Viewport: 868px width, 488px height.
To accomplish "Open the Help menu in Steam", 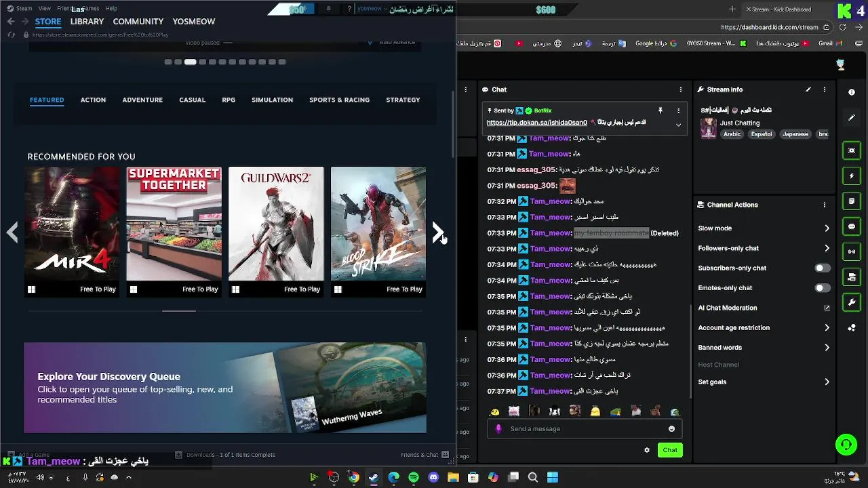I will [x=111, y=9].
